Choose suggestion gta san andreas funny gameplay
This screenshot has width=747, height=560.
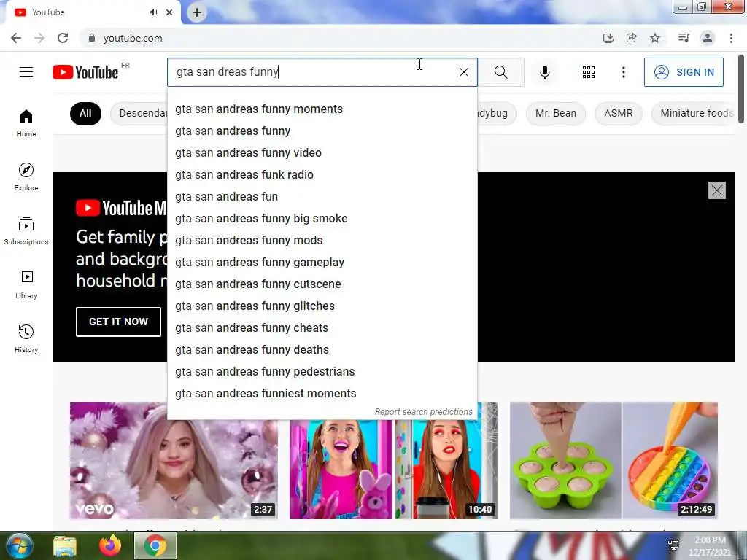(322, 262)
